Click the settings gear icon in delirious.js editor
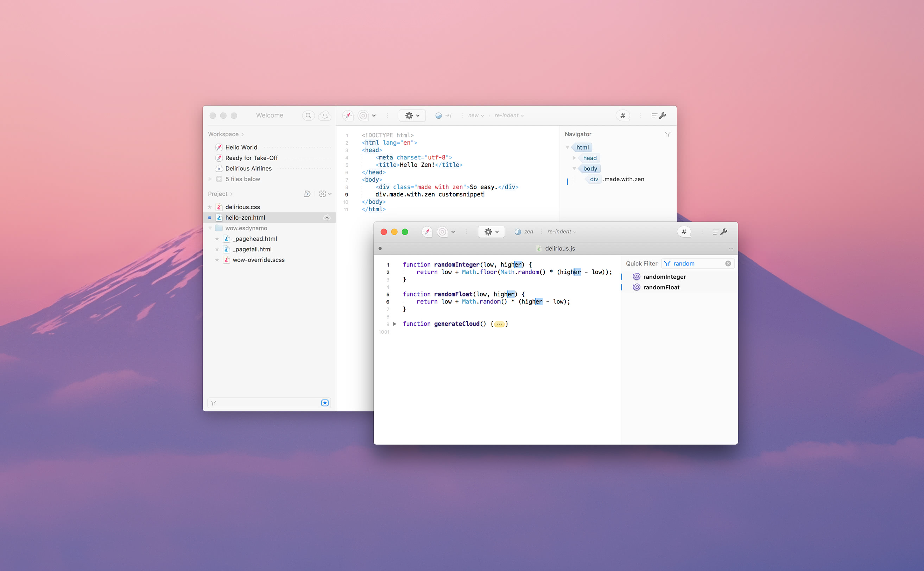The width and height of the screenshot is (924, 571). coord(488,231)
